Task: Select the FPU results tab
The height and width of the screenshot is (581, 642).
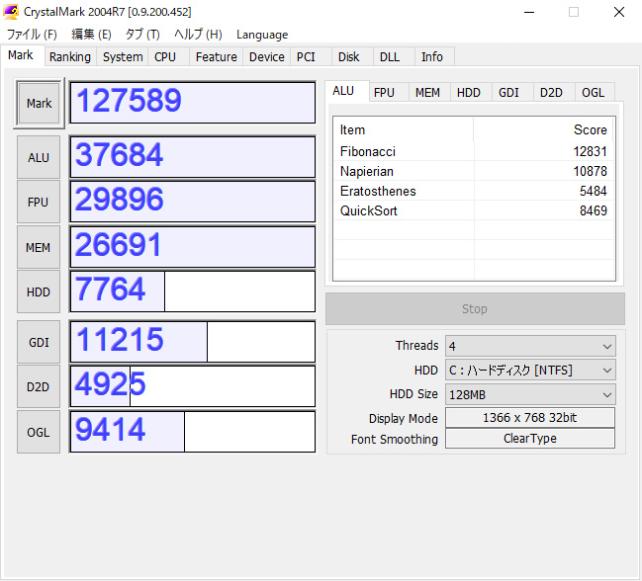Action: [384, 92]
